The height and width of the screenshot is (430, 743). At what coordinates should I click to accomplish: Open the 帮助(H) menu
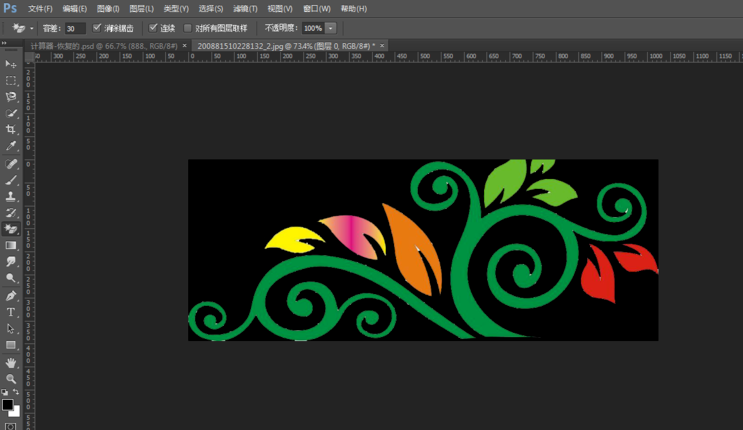353,9
